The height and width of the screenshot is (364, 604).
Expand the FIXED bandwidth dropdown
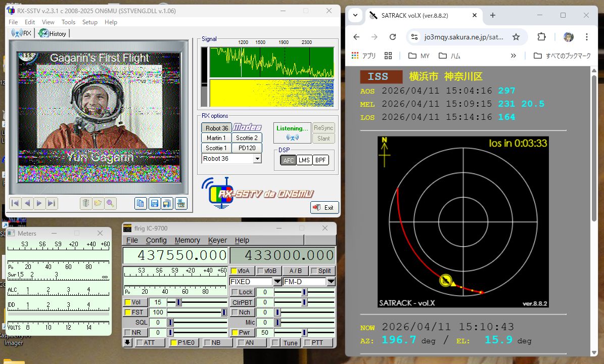click(277, 282)
